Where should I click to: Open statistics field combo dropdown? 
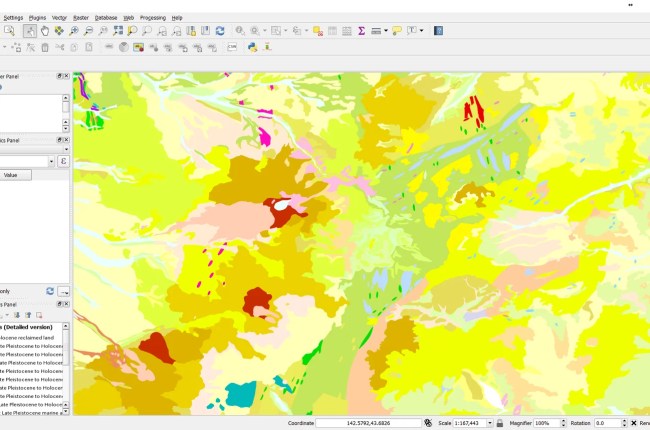click(x=51, y=161)
